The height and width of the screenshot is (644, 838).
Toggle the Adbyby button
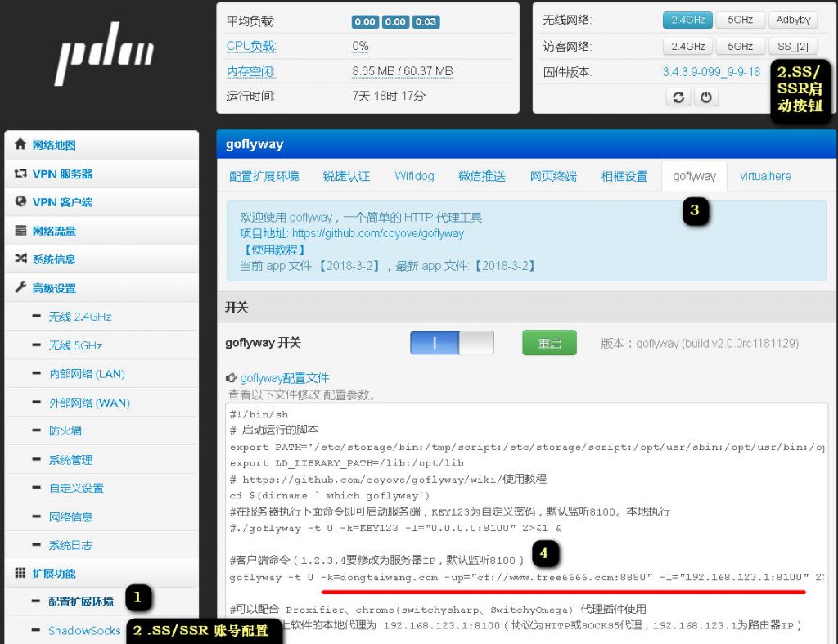point(793,20)
